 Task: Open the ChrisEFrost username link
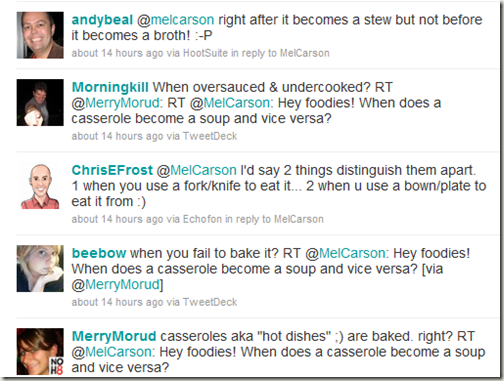[x=112, y=170]
